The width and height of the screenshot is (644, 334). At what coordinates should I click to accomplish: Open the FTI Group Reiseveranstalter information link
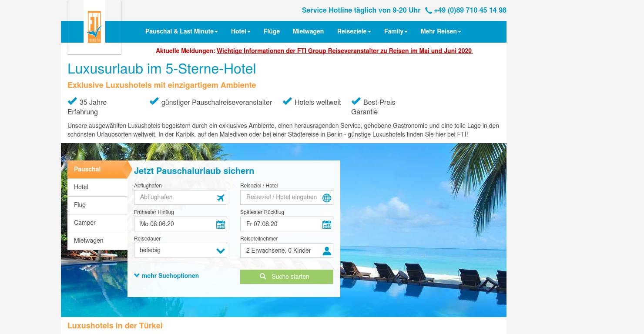point(345,51)
